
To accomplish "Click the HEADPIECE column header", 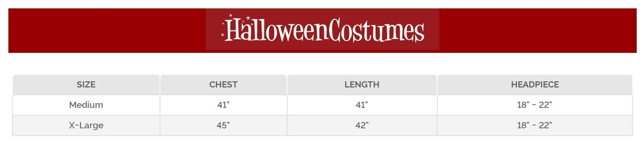I will (535, 84).
